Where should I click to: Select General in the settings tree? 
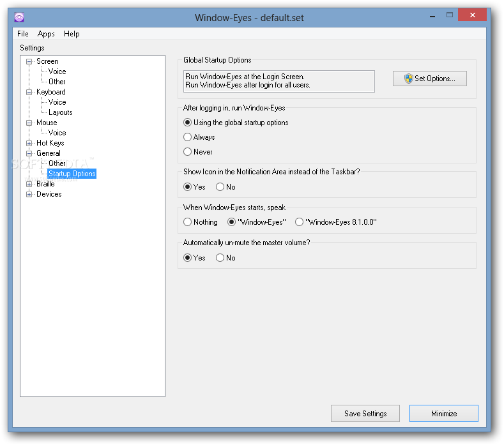(x=48, y=153)
